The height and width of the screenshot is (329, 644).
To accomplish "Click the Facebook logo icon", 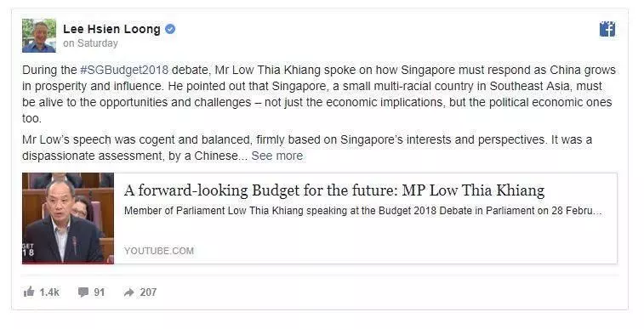I will tap(607, 29).
